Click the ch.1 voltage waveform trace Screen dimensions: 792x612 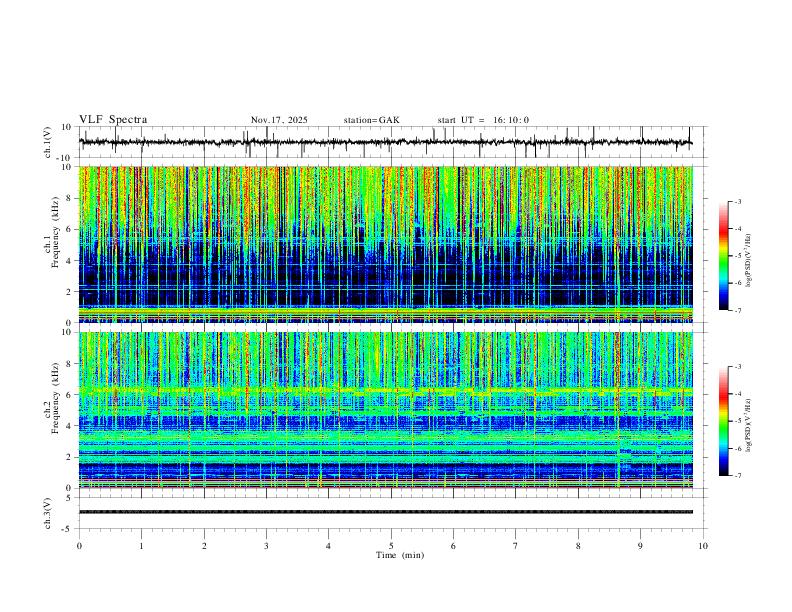(385, 142)
